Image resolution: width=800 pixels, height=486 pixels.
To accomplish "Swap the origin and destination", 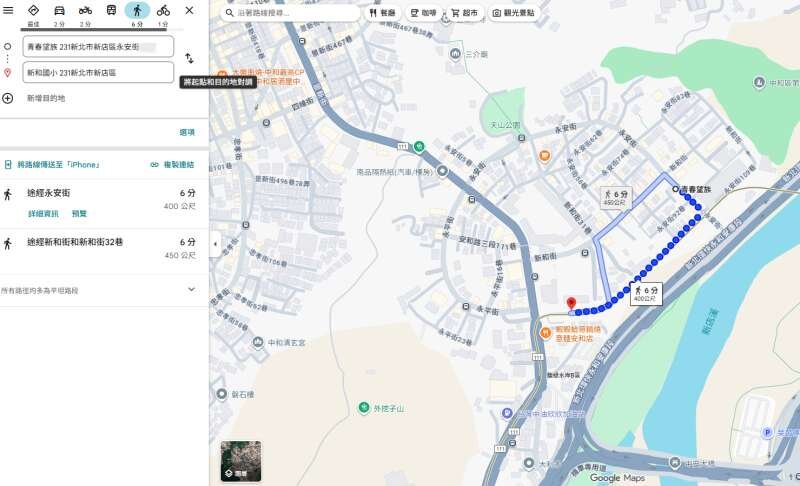I will (x=189, y=59).
